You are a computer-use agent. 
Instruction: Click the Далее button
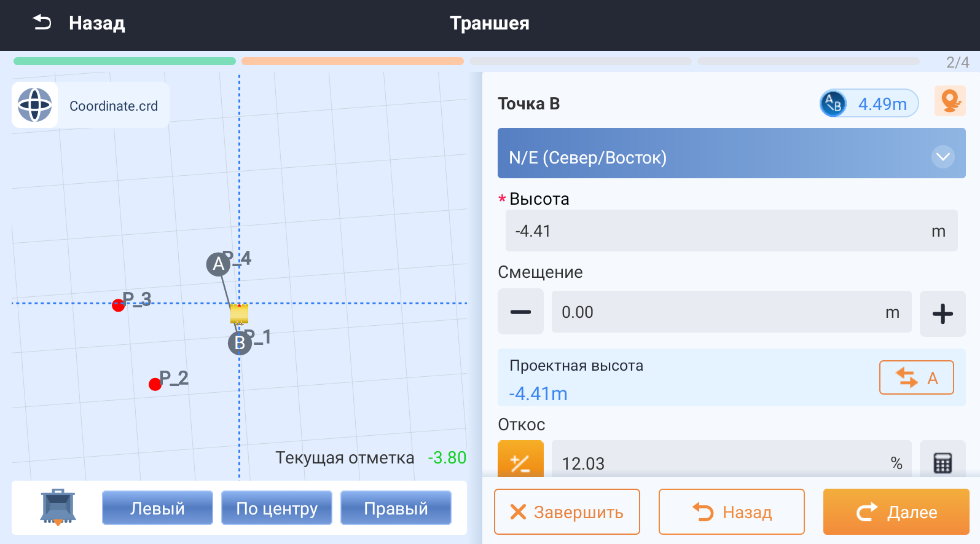click(896, 511)
